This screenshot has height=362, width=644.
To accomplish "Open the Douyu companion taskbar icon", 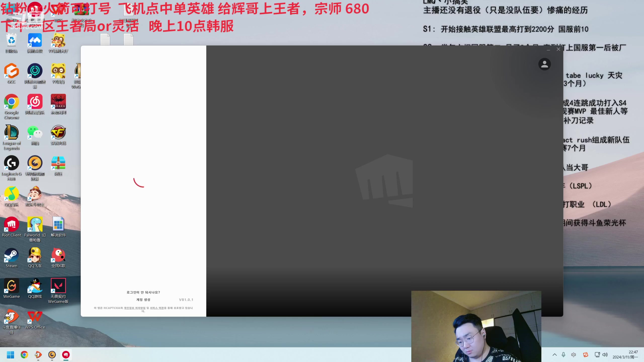I will [x=38, y=355].
